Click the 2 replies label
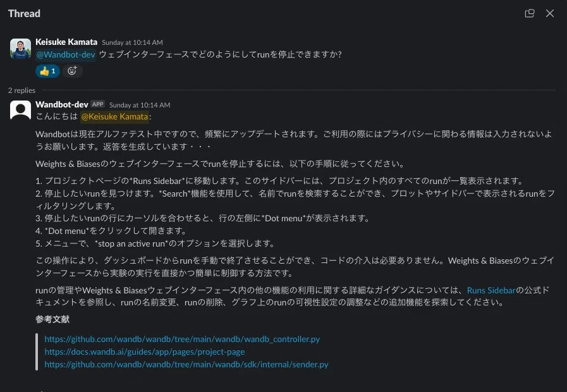567x392 pixels. (x=21, y=90)
